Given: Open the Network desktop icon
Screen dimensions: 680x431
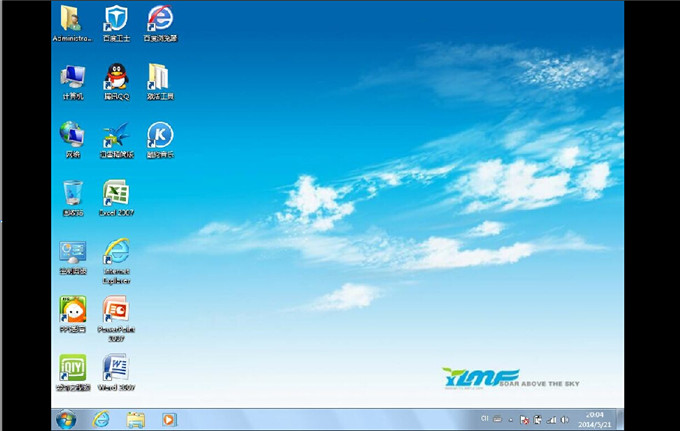Looking at the screenshot, I should coord(72,135).
